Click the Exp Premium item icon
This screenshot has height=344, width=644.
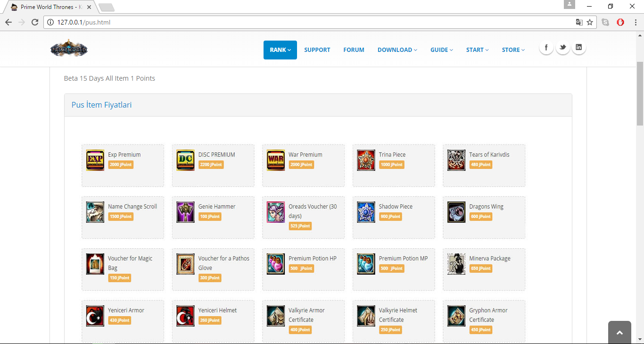95,160
